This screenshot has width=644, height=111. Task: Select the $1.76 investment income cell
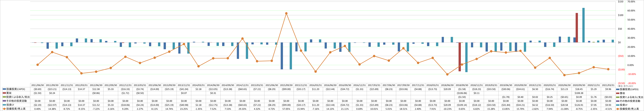coord(594,97)
